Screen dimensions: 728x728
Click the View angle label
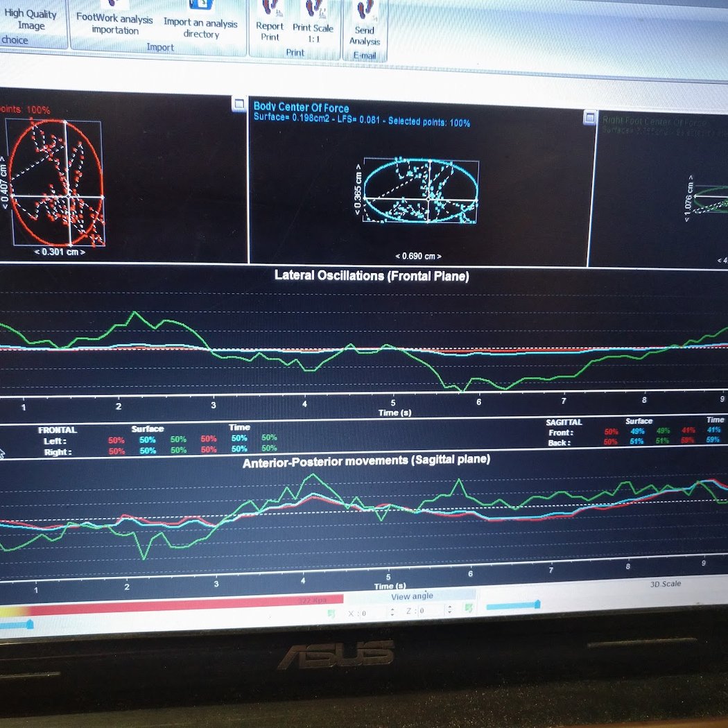click(x=412, y=596)
